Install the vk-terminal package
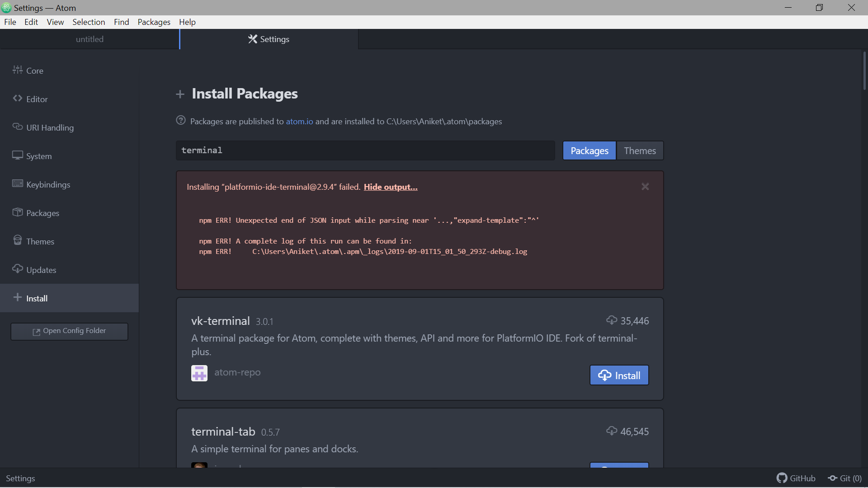The height and width of the screenshot is (488, 868). coord(618,375)
